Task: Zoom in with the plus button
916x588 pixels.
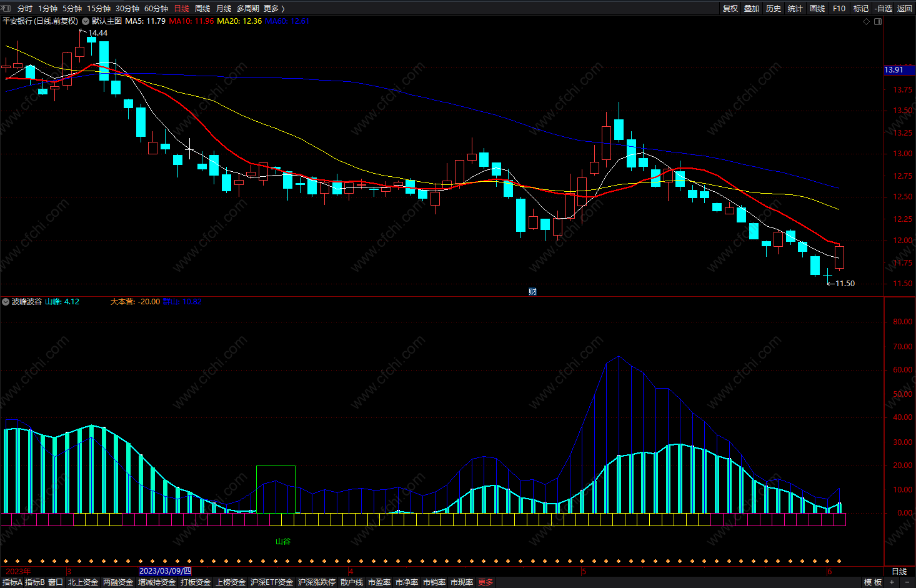Action: [x=892, y=582]
